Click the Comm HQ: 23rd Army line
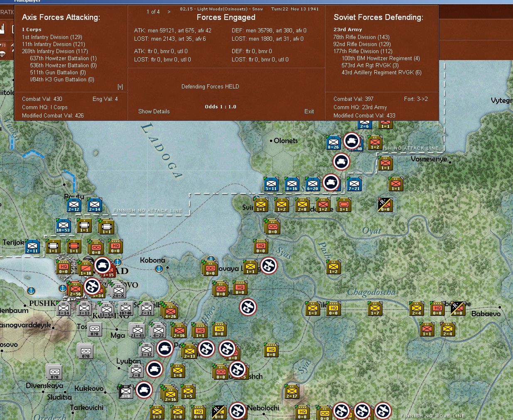This screenshot has width=513, height=420. (360, 107)
